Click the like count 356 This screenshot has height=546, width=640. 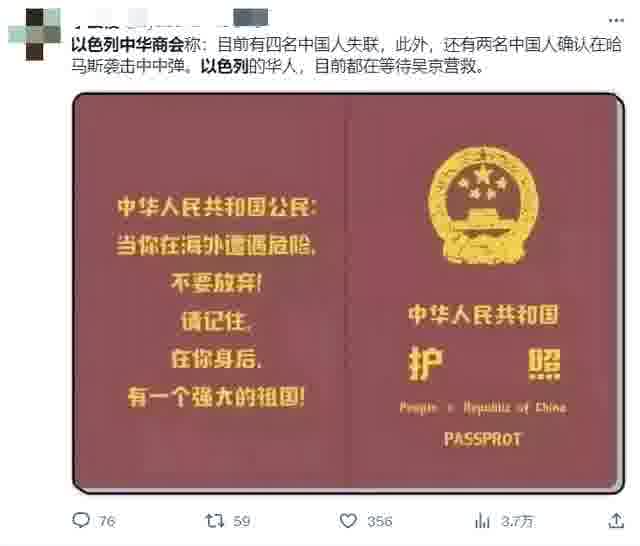(x=380, y=521)
